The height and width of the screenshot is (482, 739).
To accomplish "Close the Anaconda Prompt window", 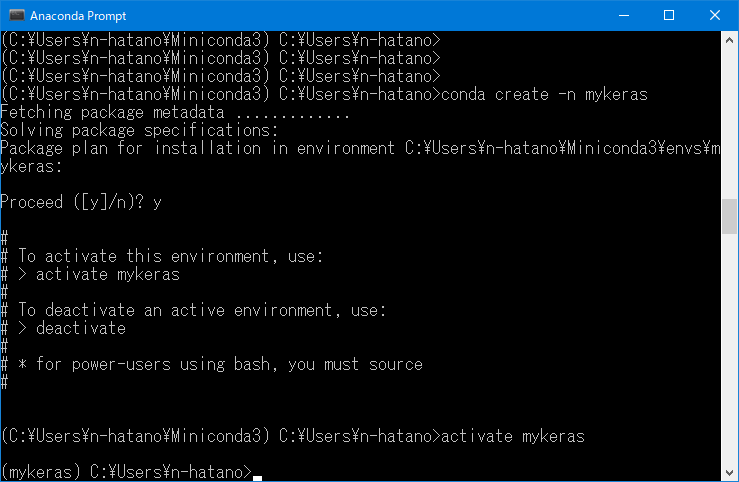I will pyautogui.click(x=714, y=15).
